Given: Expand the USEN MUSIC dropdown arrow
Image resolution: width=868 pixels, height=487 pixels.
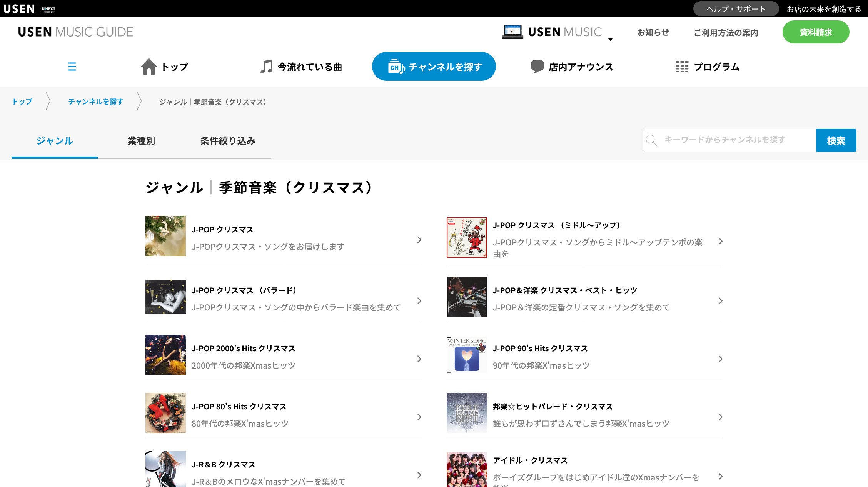Looking at the screenshot, I should [610, 39].
